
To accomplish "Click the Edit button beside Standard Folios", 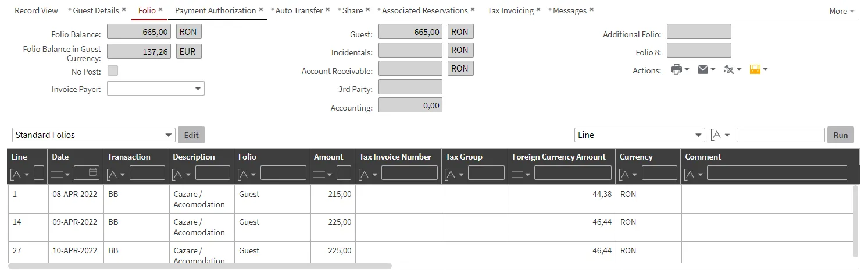I will pyautogui.click(x=191, y=135).
